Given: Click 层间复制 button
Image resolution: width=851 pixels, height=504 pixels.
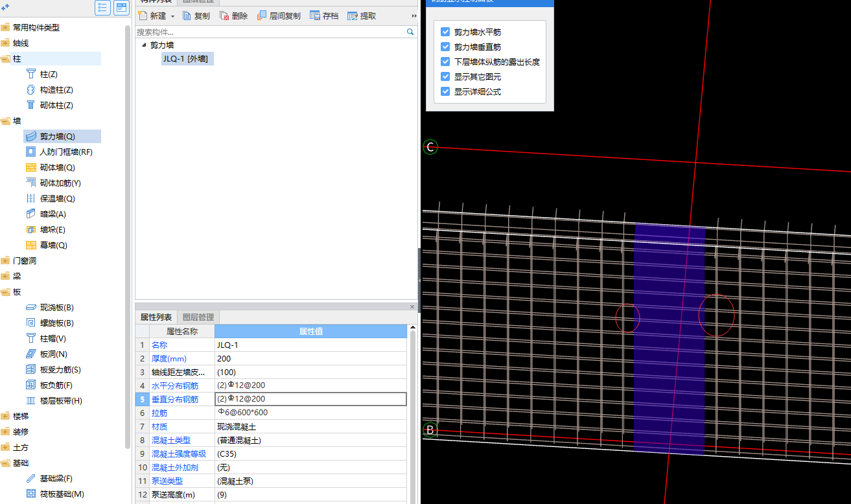Looking at the screenshot, I should (279, 16).
